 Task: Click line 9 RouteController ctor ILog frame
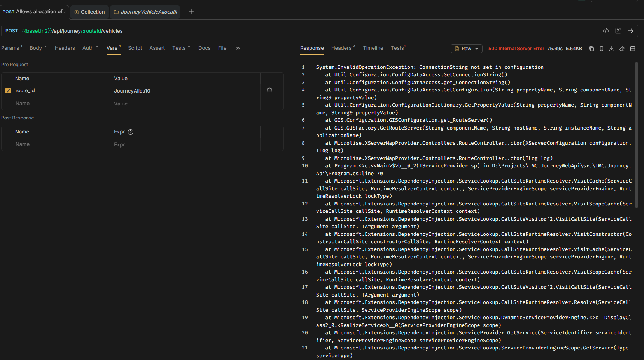pyautogui.click(x=439, y=158)
